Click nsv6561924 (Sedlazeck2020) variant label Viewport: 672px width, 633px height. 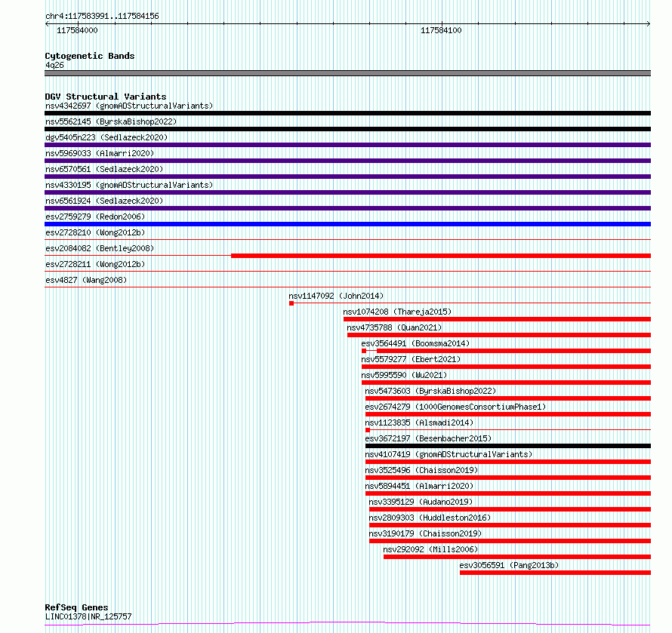(104, 201)
